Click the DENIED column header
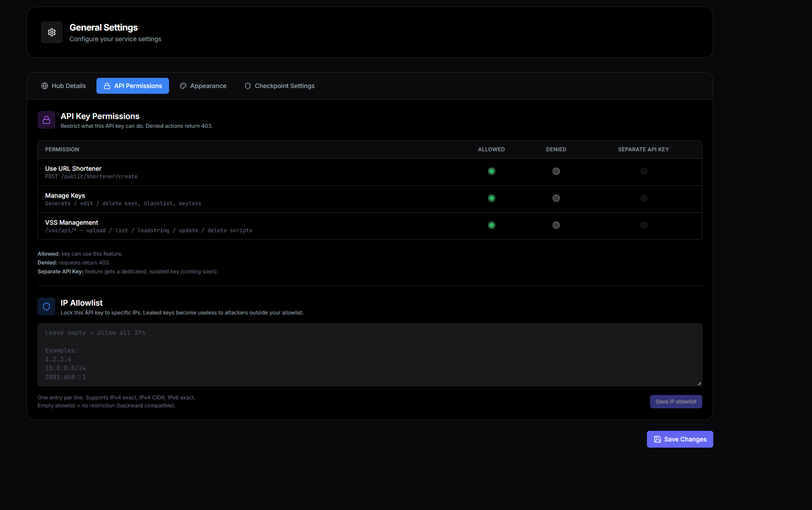 [556, 150]
